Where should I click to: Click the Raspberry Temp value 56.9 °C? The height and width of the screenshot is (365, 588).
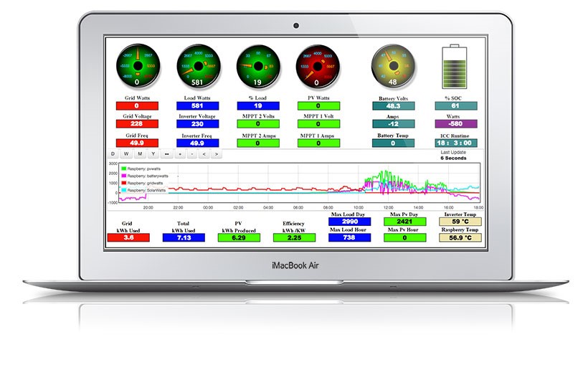[460, 237]
